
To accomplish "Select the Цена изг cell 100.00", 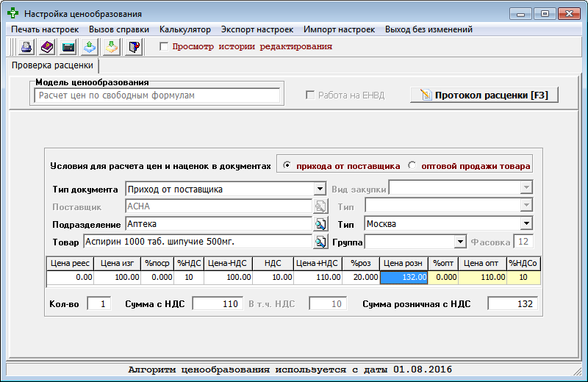I will 117,278.
